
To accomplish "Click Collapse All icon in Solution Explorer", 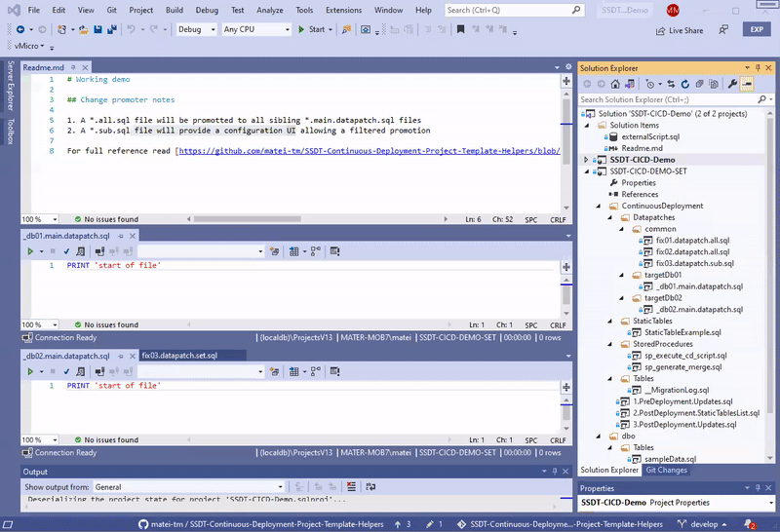I will point(699,84).
